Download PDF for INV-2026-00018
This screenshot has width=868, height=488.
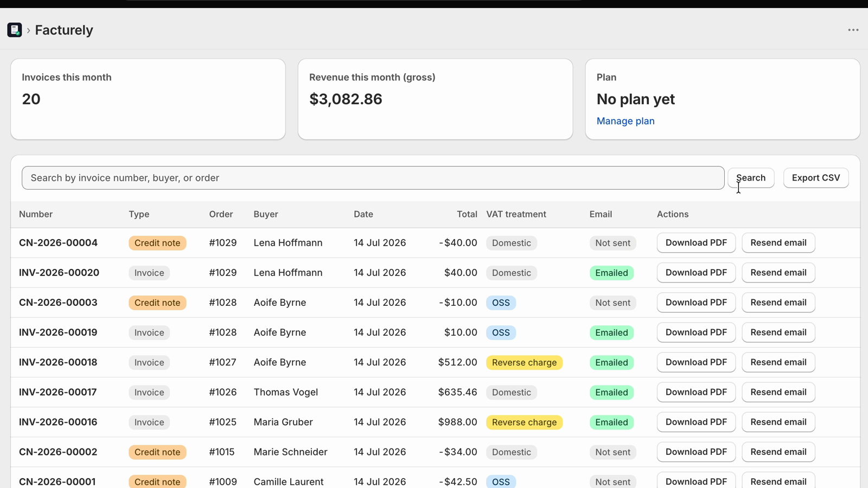(696, 362)
